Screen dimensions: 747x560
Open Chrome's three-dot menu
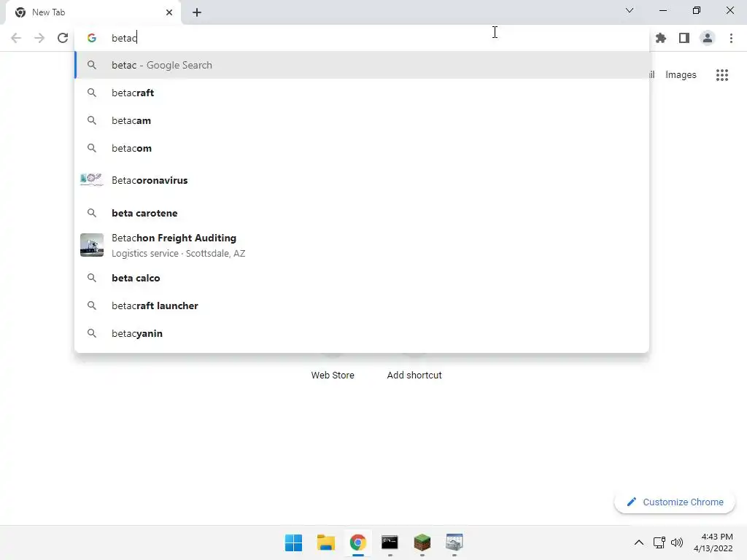coord(731,38)
